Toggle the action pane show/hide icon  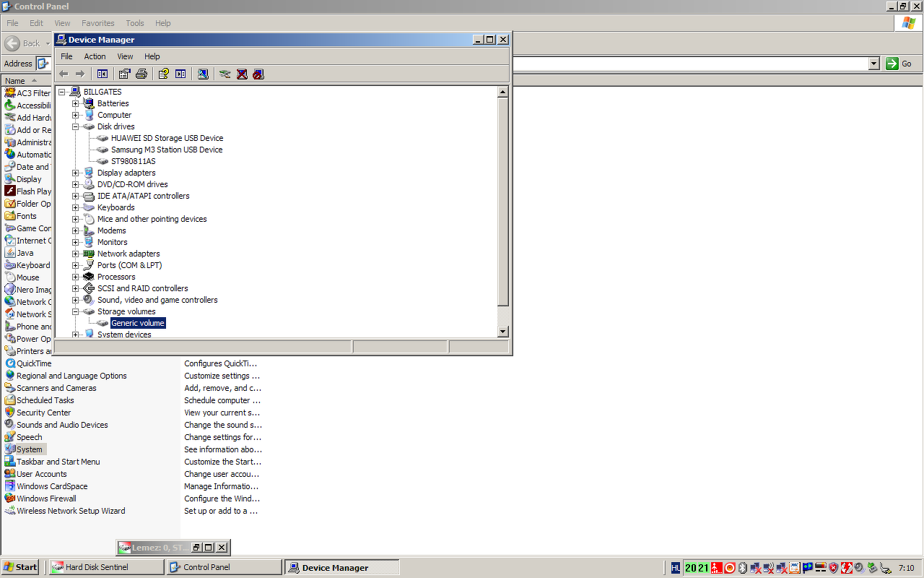click(x=180, y=74)
